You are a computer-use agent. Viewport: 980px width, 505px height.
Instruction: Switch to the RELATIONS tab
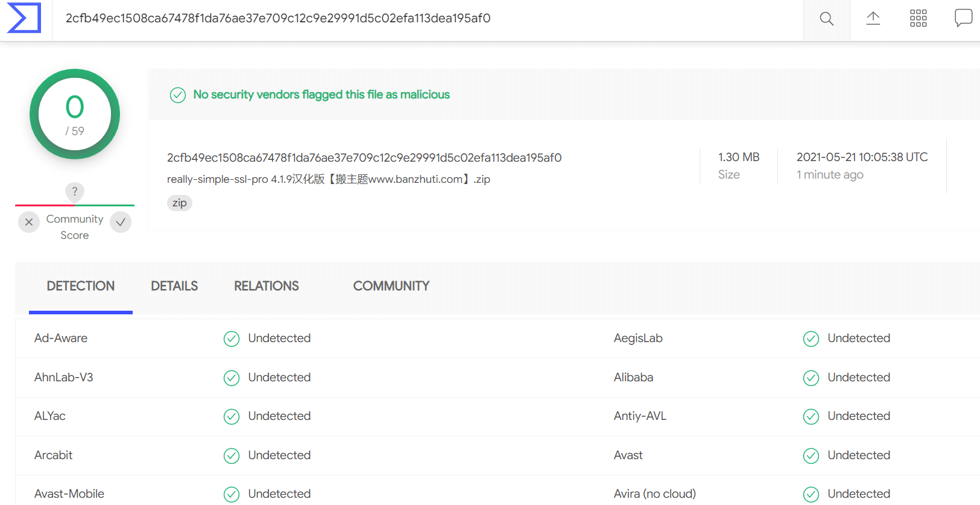point(267,286)
